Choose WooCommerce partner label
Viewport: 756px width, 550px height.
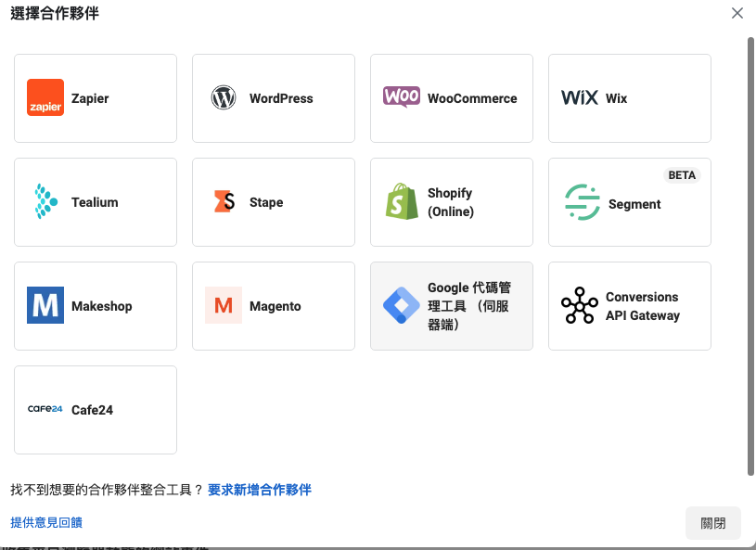(472, 98)
